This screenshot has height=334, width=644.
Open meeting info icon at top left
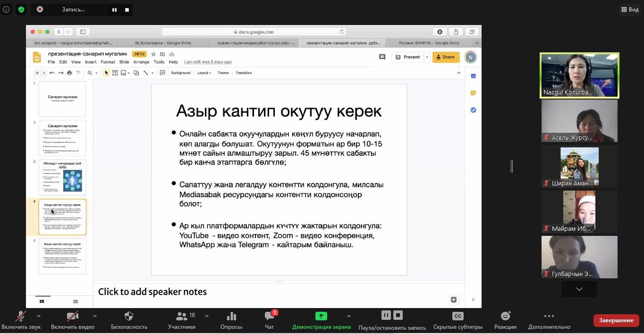[6, 9]
